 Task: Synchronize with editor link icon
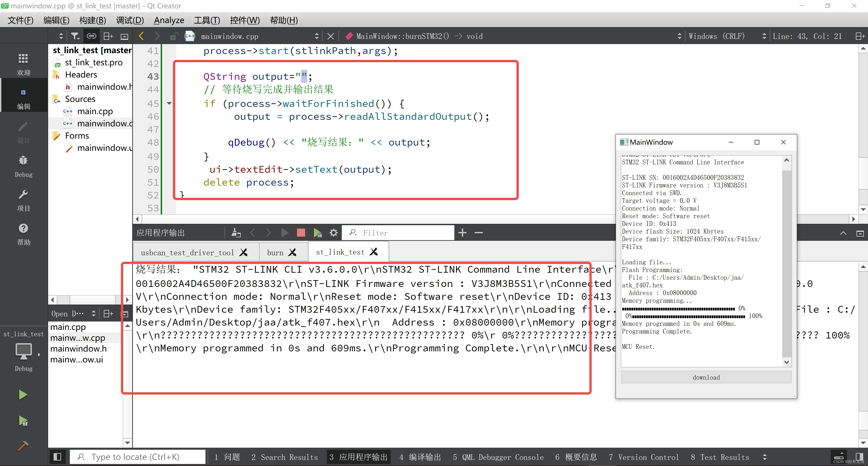point(91,36)
